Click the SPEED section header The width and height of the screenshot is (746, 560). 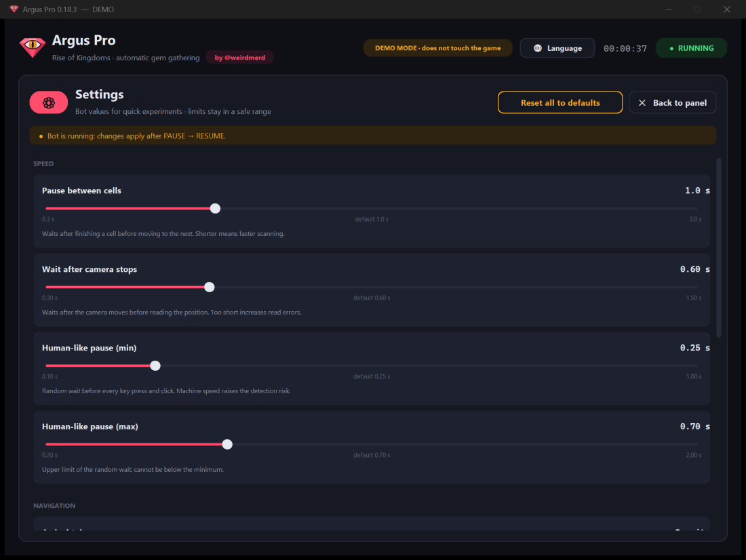(43, 163)
